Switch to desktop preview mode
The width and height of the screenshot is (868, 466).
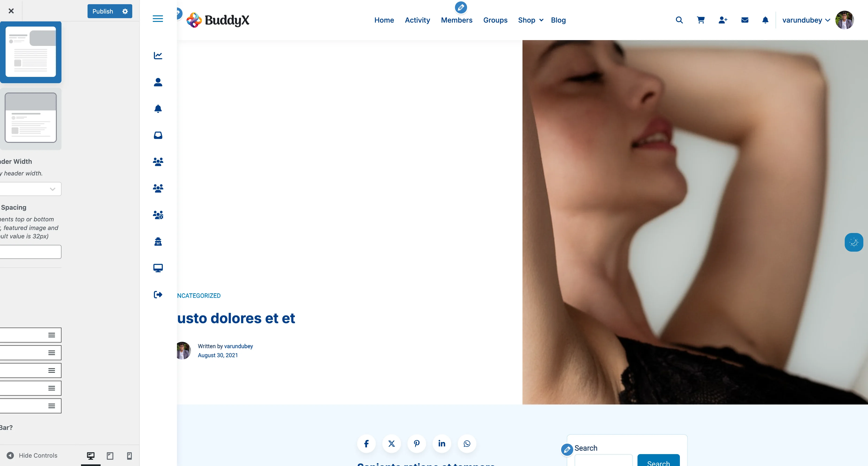click(91, 456)
